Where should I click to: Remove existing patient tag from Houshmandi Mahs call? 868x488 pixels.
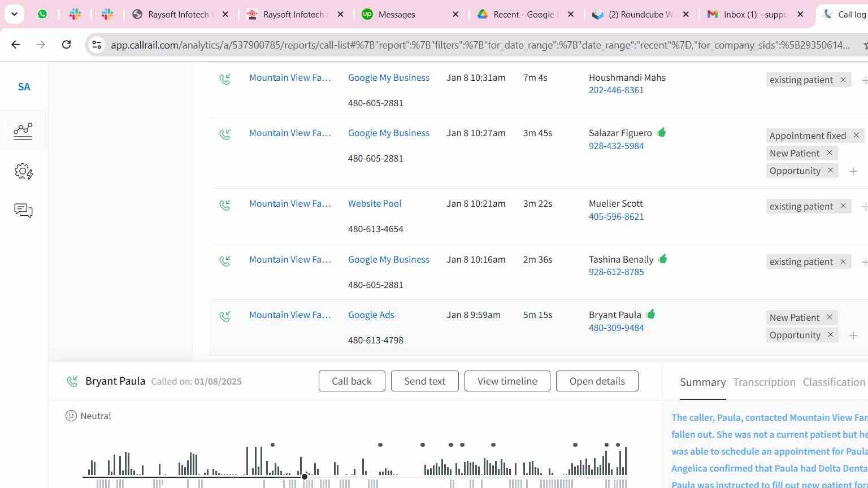(843, 80)
